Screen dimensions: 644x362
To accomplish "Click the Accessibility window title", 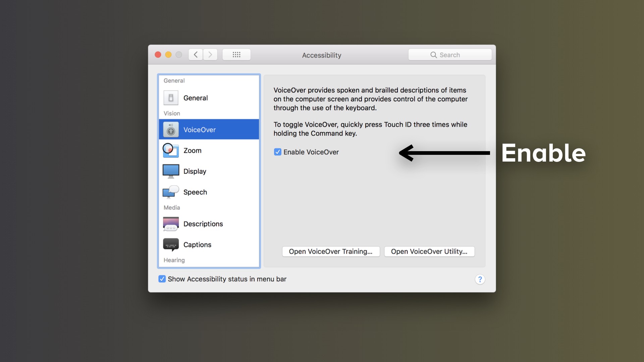I will 322,55.
